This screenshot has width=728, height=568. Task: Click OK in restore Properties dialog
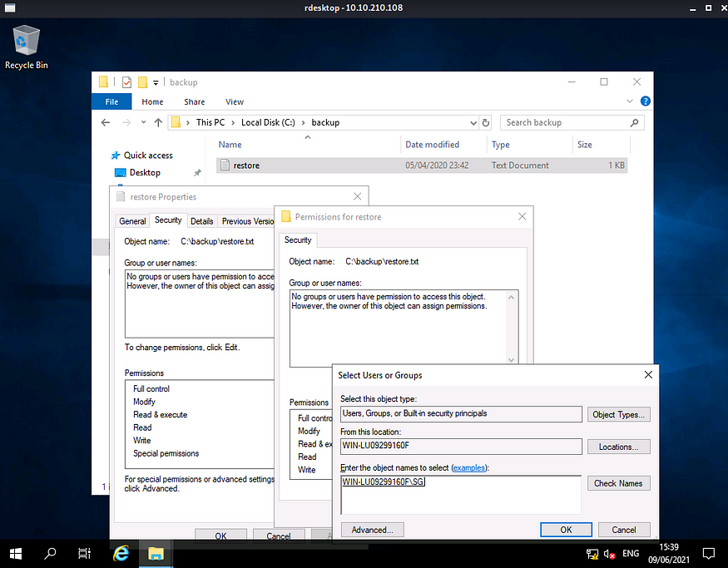[220, 535]
